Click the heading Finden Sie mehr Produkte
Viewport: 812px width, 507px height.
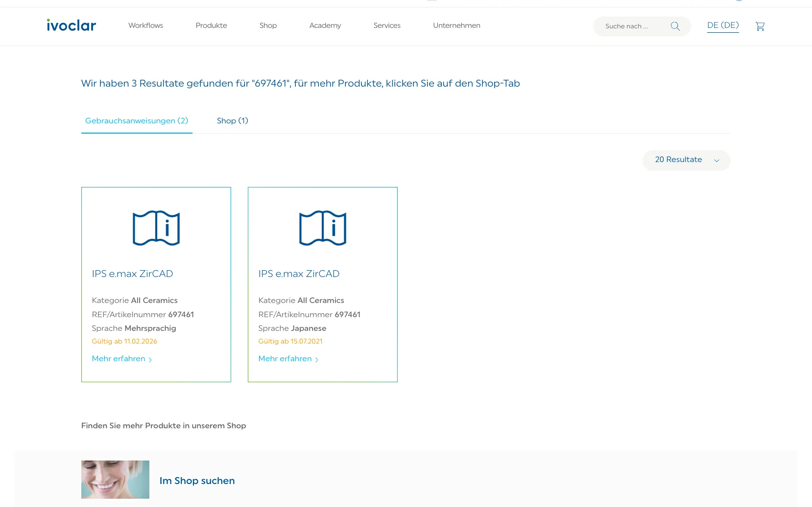tap(164, 426)
